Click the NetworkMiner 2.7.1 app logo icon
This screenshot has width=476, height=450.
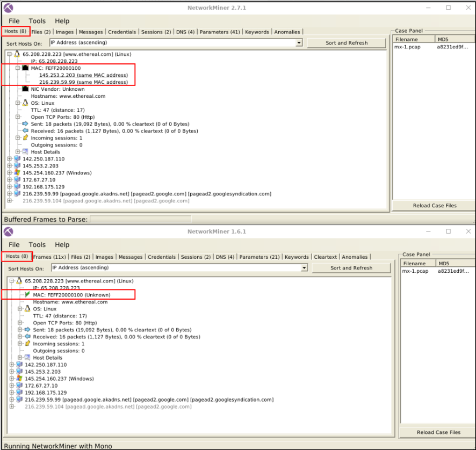[x=9, y=8]
